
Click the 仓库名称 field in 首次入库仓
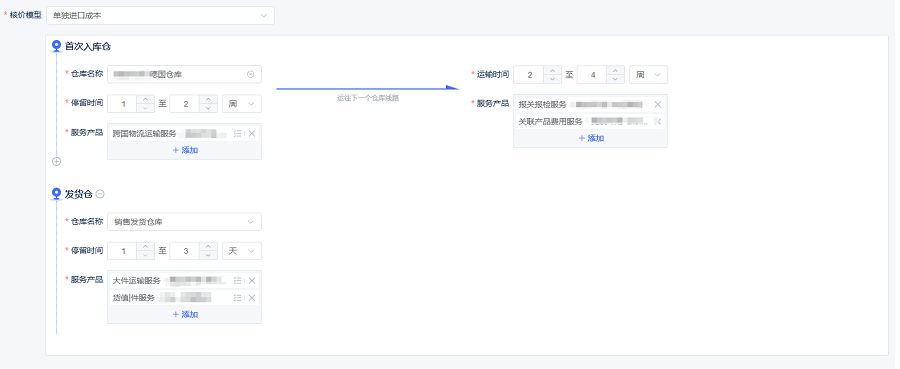click(184, 74)
